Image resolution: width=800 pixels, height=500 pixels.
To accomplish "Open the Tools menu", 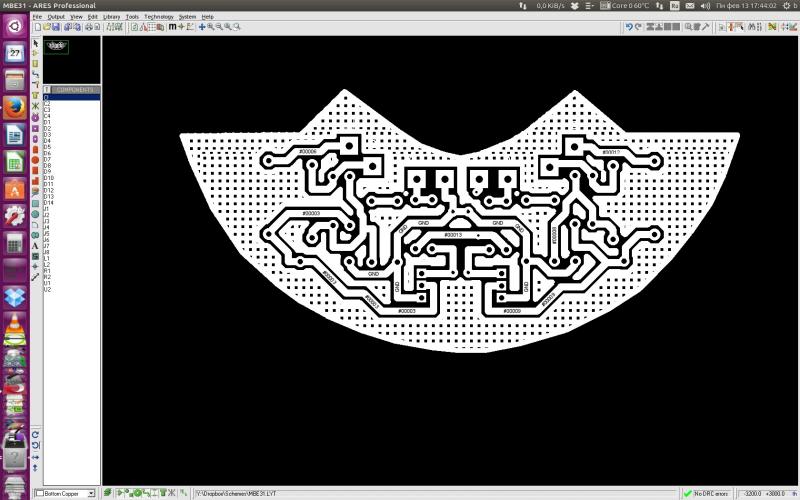I will [132, 17].
